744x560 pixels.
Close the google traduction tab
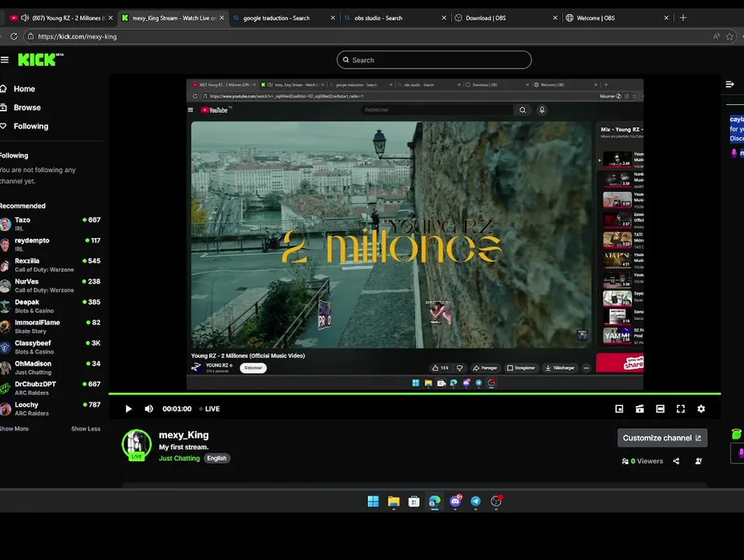333,18
